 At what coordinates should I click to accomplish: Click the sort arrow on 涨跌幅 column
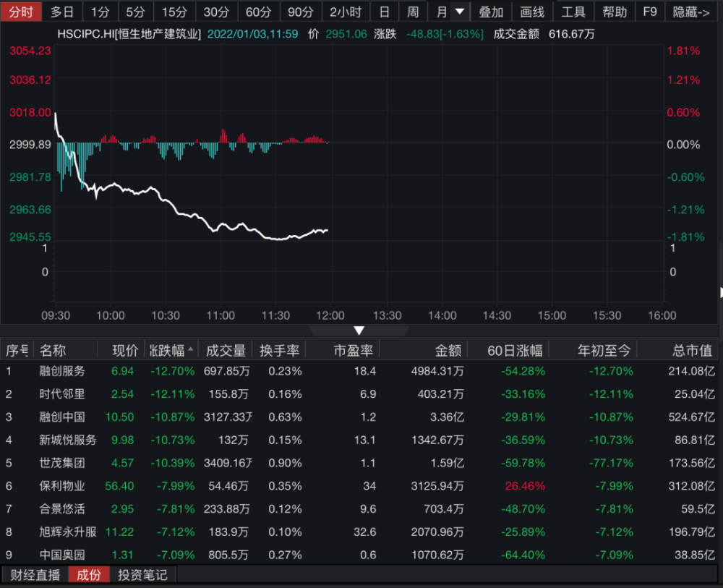[191, 350]
